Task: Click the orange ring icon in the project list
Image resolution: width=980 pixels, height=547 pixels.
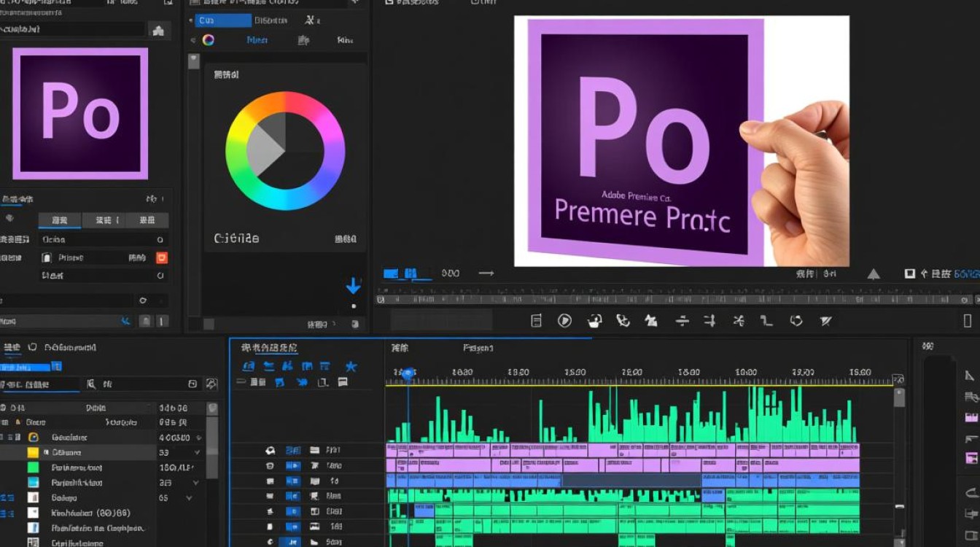Action: click(x=33, y=437)
